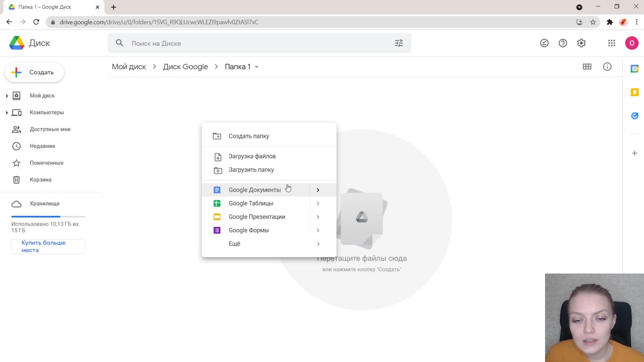The image size is (644, 362).
Task: Expand Google Таблицы submenu arrow
Action: 318,203
